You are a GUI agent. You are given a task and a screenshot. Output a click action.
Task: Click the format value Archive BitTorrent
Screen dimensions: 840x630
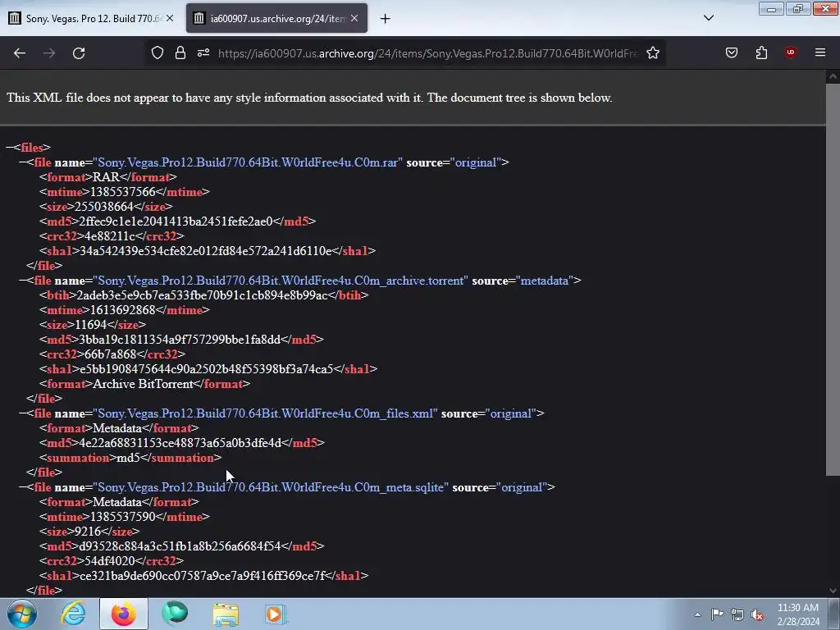point(143,384)
